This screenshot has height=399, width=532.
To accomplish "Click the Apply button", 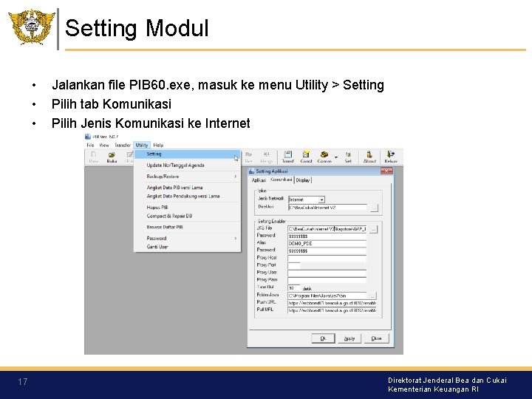I will pos(349,338).
